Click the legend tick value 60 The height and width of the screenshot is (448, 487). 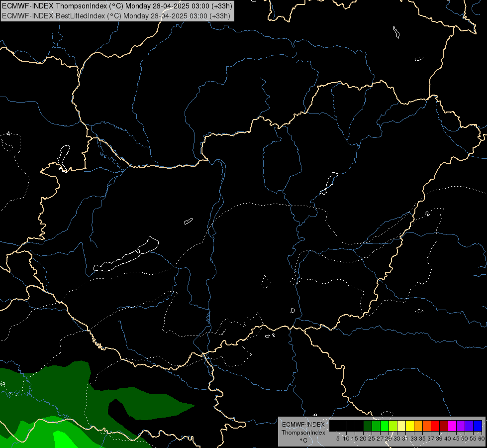(482, 439)
